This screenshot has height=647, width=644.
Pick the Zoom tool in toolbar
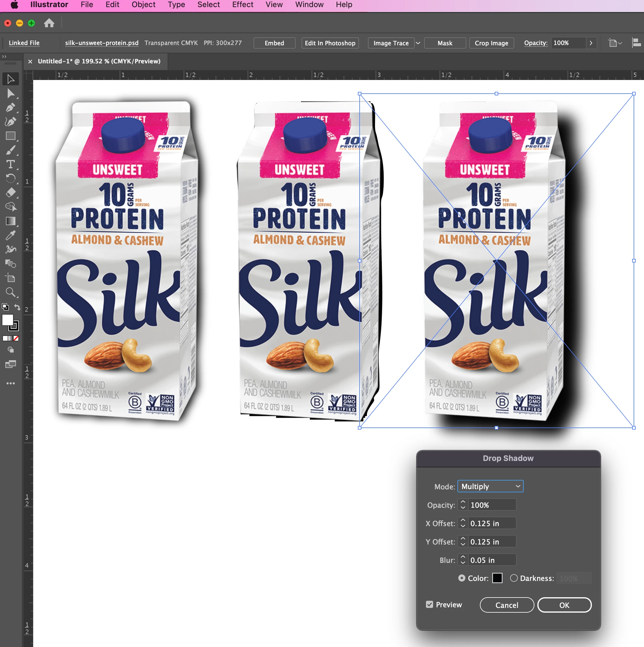pyautogui.click(x=10, y=292)
